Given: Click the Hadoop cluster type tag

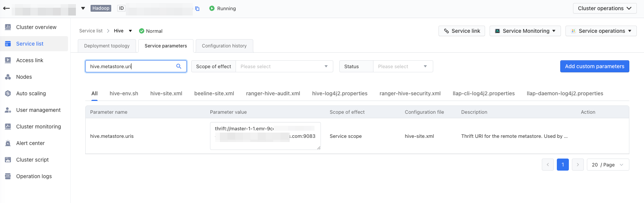Looking at the screenshot, I should coord(101,8).
